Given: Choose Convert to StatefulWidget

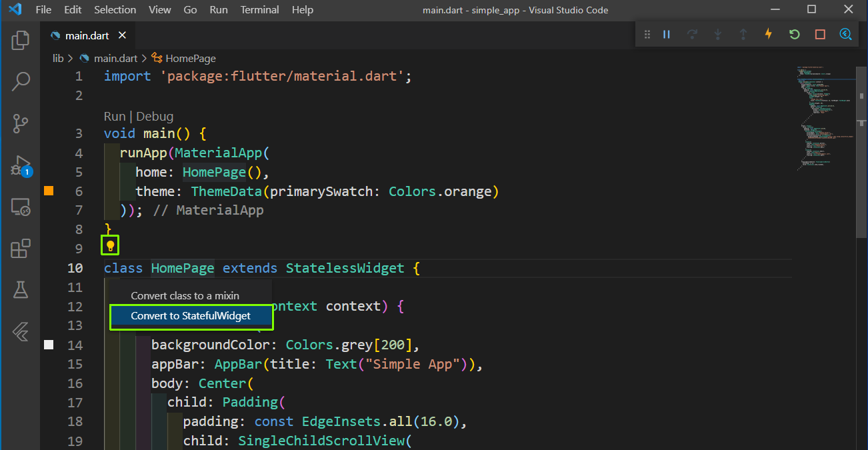Looking at the screenshot, I should [191, 316].
